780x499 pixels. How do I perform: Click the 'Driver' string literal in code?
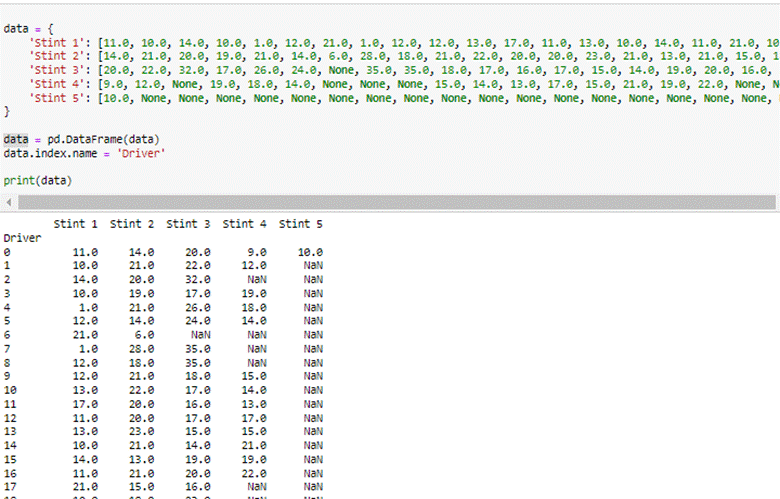pos(141,154)
